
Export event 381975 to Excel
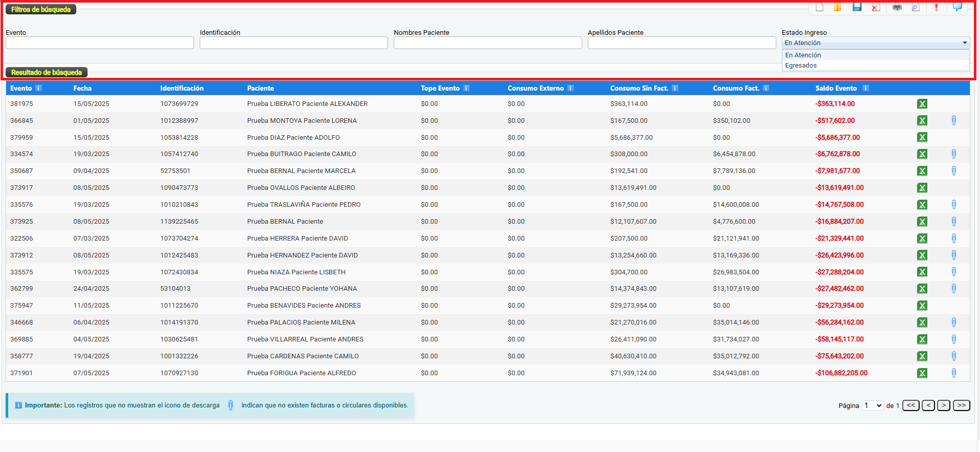coord(922,104)
